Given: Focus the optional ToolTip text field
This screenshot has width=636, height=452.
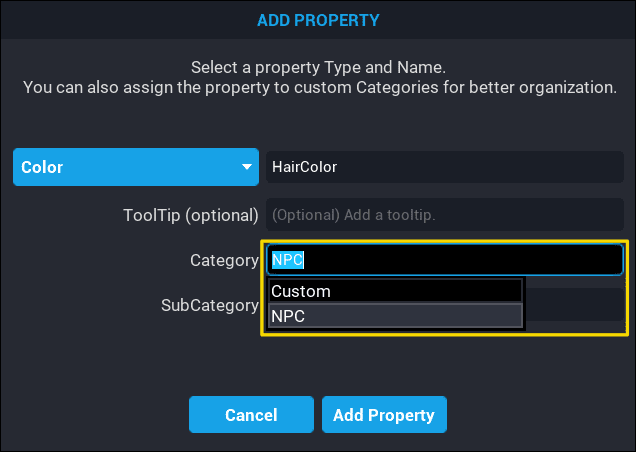Looking at the screenshot, I should pos(444,214).
